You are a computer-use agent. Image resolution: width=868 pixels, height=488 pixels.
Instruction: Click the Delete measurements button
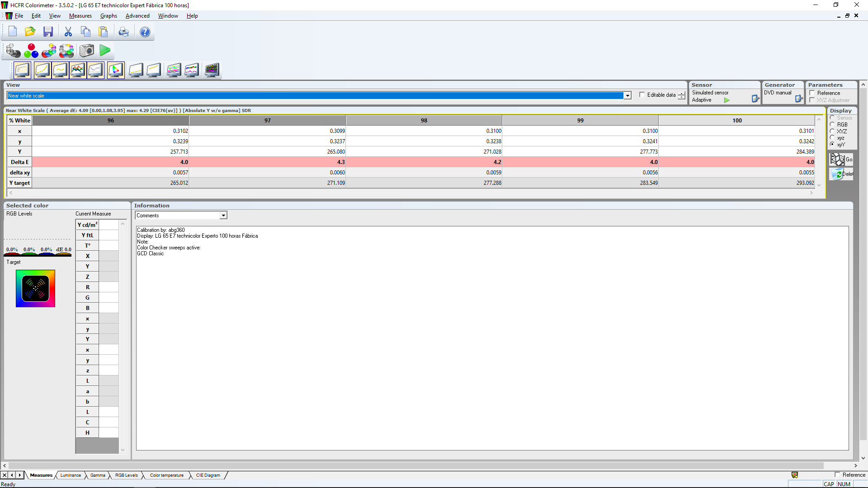pos(841,174)
